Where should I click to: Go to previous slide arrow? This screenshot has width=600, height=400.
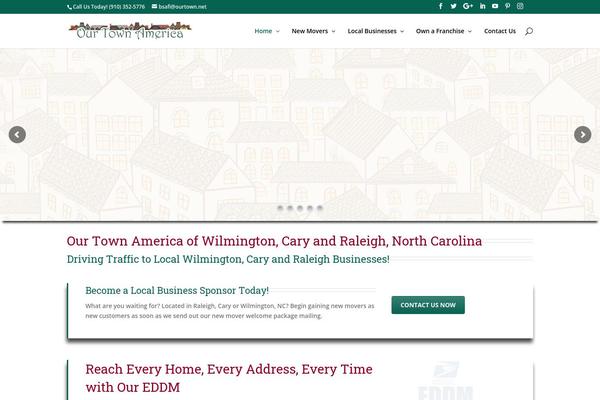pos(17,135)
